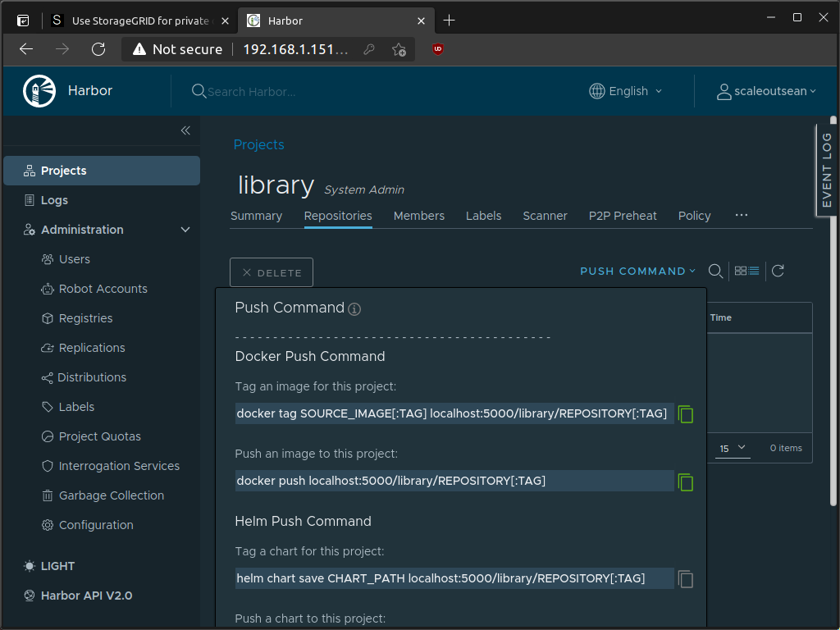Switch to the Policy tab

click(x=694, y=216)
